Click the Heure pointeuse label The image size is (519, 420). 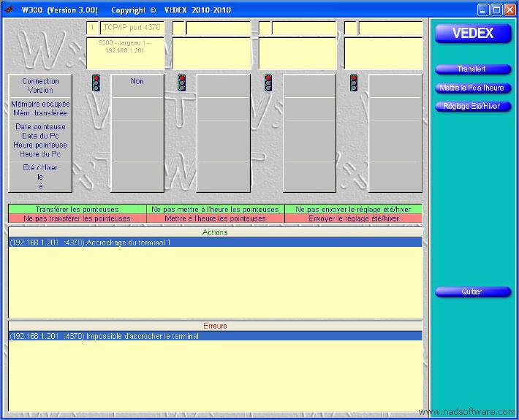pyautogui.click(x=40, y=145)
